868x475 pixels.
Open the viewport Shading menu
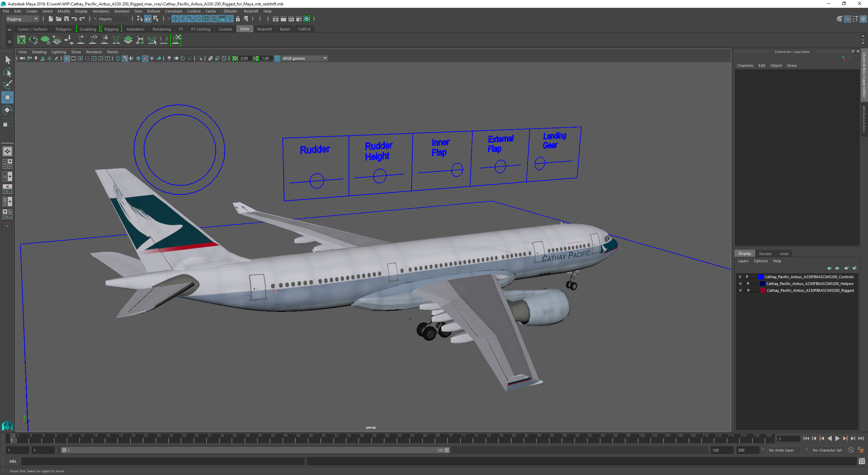pyautogui.click(x=39, y=52)
